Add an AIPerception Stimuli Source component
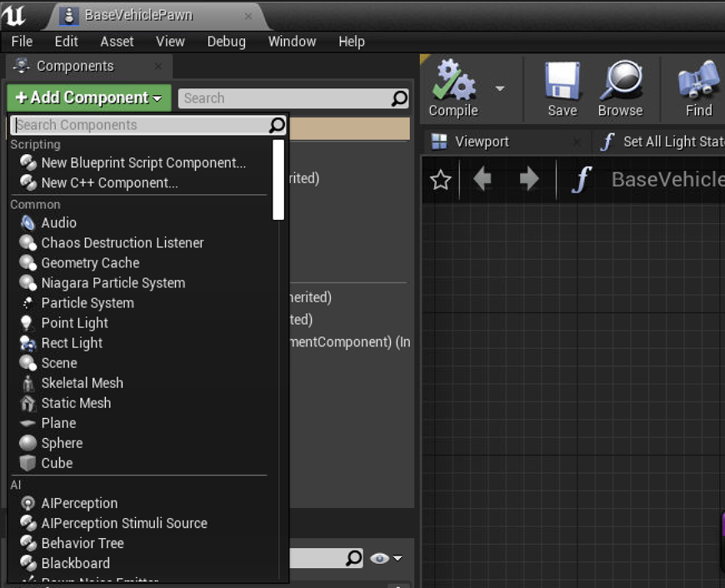725x588 pixels. [x=124, y=523]
